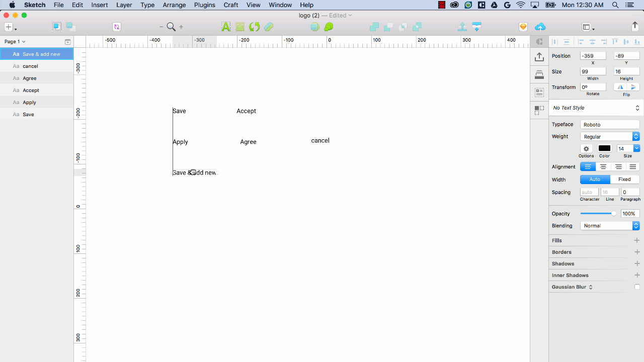Image resolution: width=644 pixels, height=362 pixels.
Task: Add a new Fill with plus
Action: click(x=637, y=240)
